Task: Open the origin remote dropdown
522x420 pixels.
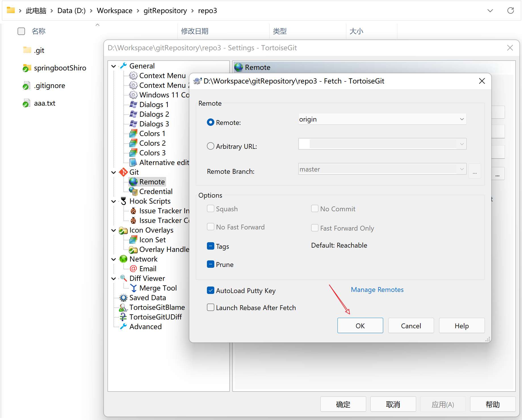Action: (462, 119)
